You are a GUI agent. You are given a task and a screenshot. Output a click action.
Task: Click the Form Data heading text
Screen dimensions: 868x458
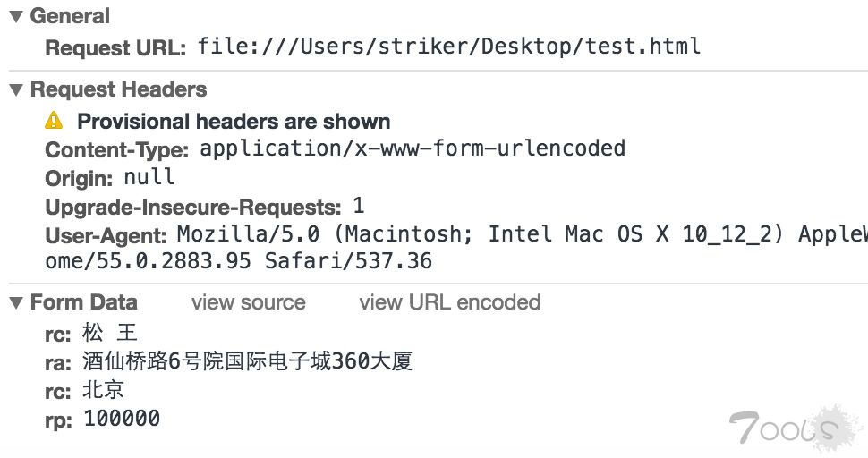83,302
